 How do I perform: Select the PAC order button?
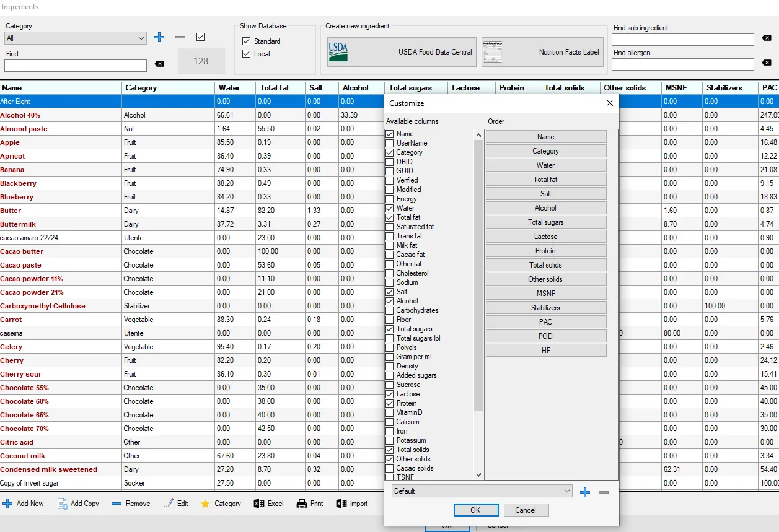545,322
